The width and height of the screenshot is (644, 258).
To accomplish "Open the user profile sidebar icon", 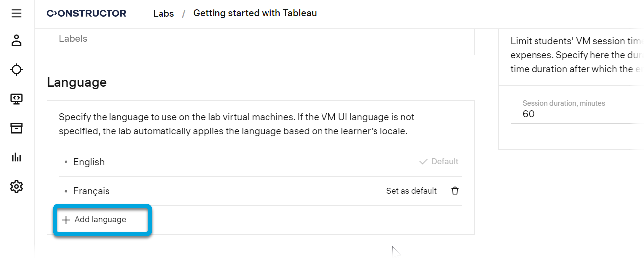I will pyautogui.click(x=16, y=41).
